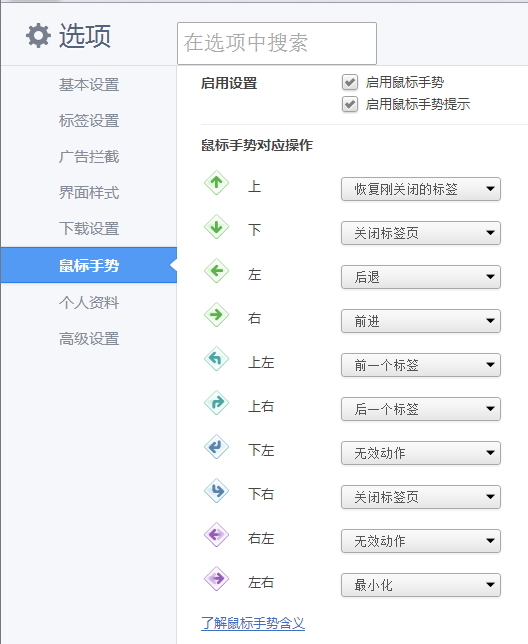Select 高级设置 in sidebar
Screen dimensions: 528x644
tap(89, 339)
